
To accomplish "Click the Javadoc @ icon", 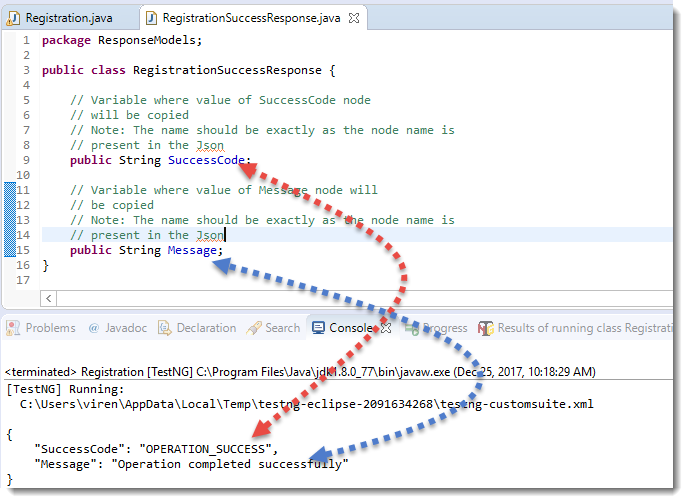I will [93, 328].
